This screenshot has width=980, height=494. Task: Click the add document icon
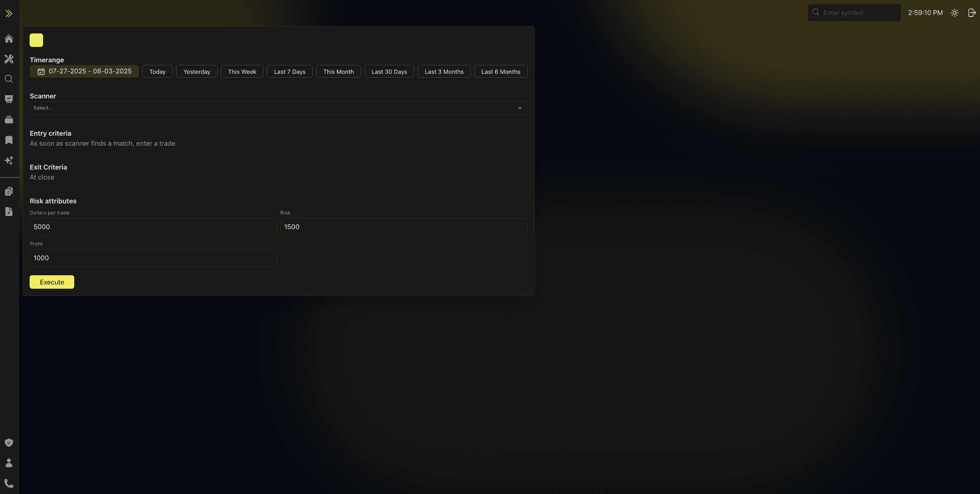pos(9,212)
